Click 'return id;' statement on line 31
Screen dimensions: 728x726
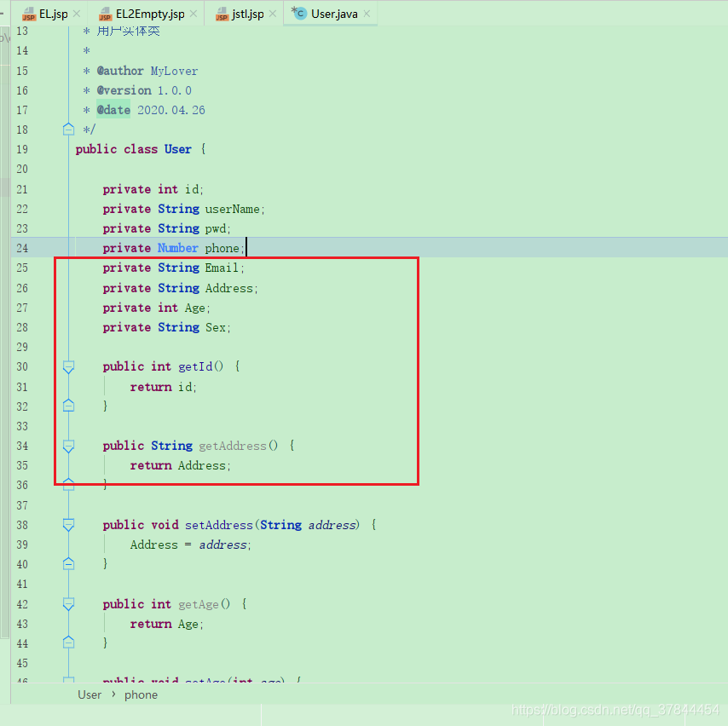164,387
